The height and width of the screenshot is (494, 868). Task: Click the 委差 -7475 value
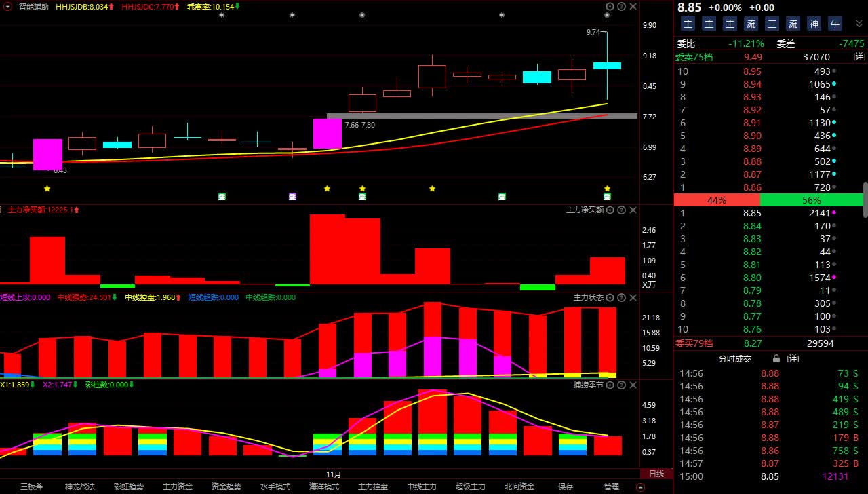coord(852,43)
